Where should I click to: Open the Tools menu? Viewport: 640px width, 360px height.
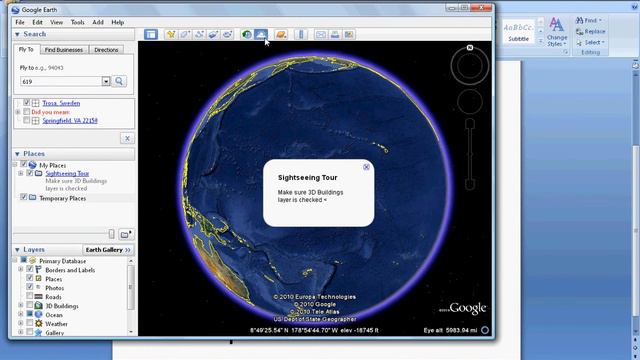click(77, 22)
